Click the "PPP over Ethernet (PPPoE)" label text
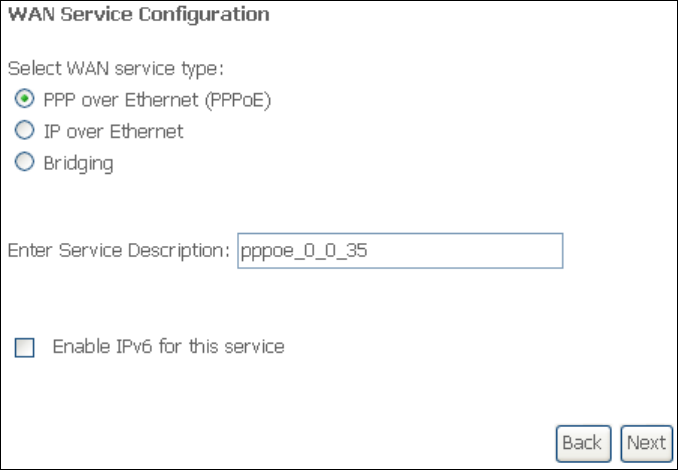 point(157,100)
